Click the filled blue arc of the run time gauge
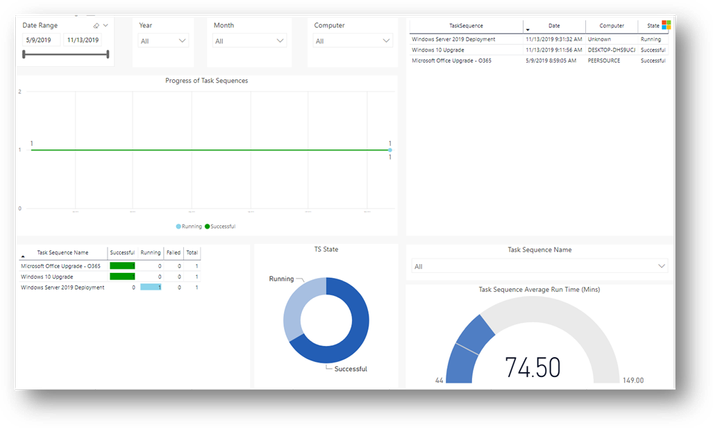 pyautogui.click(x=466, y=346)
